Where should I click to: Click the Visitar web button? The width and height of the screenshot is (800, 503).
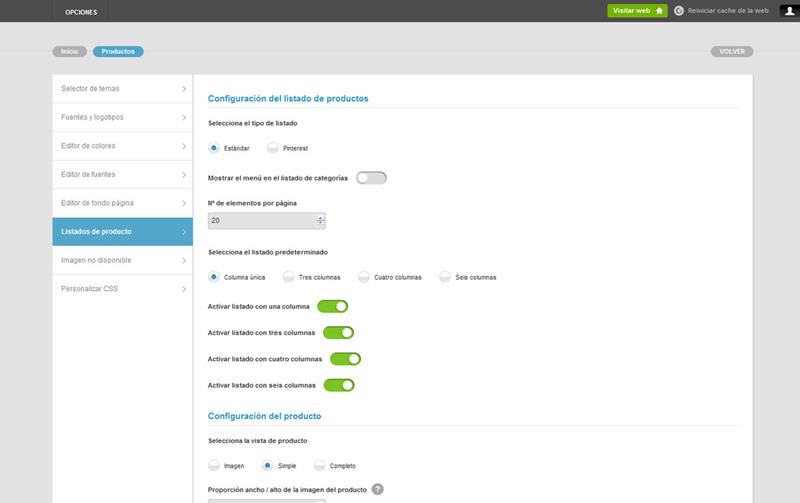(x=636, y=11)
